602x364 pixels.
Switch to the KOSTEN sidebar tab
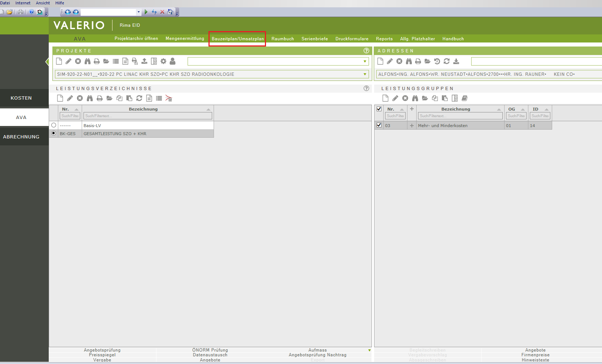click(21, 98)
